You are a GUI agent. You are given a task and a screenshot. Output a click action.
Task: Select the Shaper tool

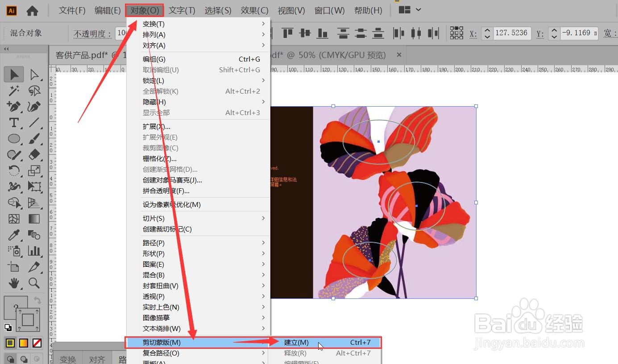pyautogui.click(x=14, y=155)
